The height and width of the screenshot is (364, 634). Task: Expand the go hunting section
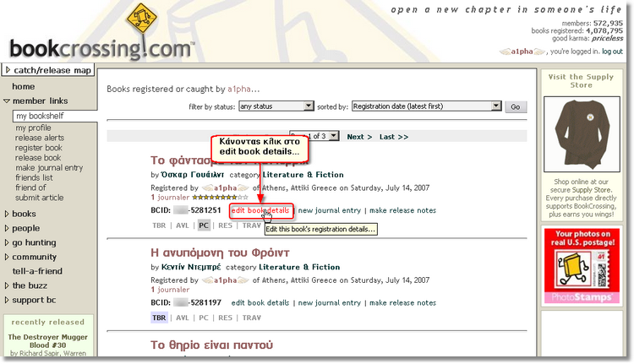(33, 242)
